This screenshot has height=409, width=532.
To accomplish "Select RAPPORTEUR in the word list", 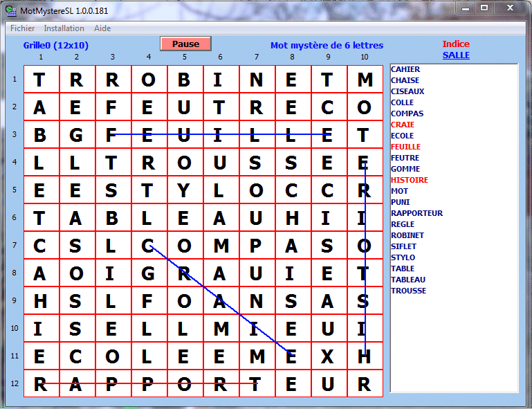I will [x=417, y=213].
